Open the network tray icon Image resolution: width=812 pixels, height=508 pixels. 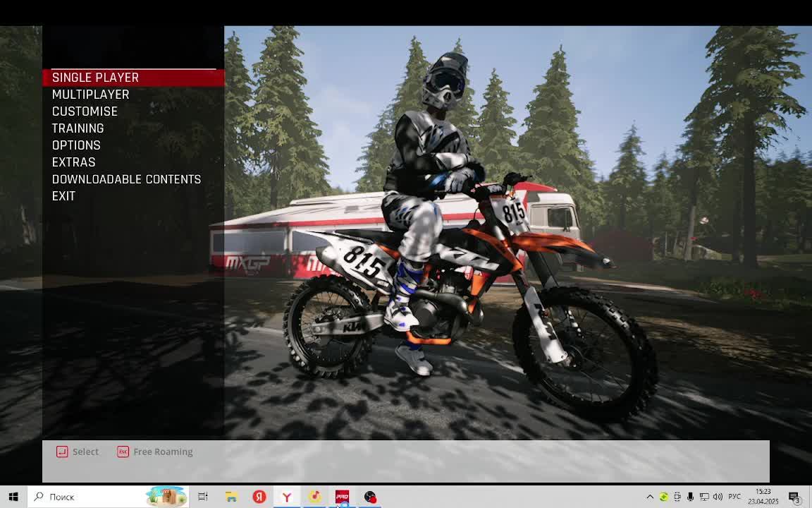[x=704, y=497]
